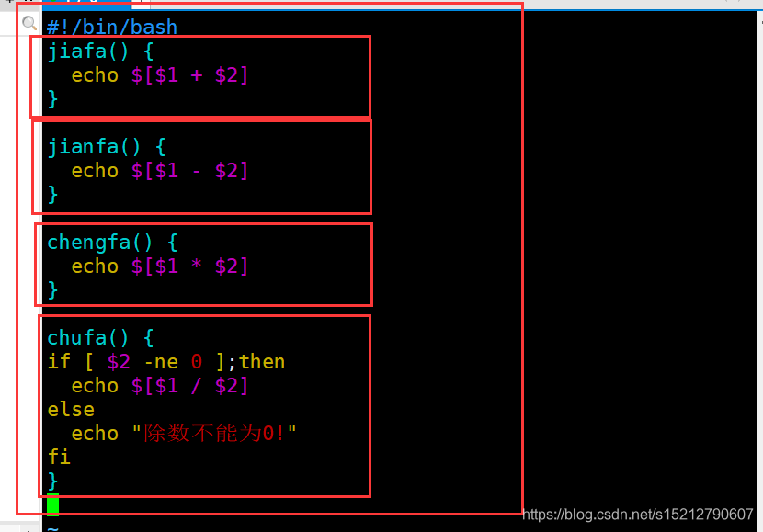
Task: Click the green terminal cursor block
Action: (x=53, y=504)
